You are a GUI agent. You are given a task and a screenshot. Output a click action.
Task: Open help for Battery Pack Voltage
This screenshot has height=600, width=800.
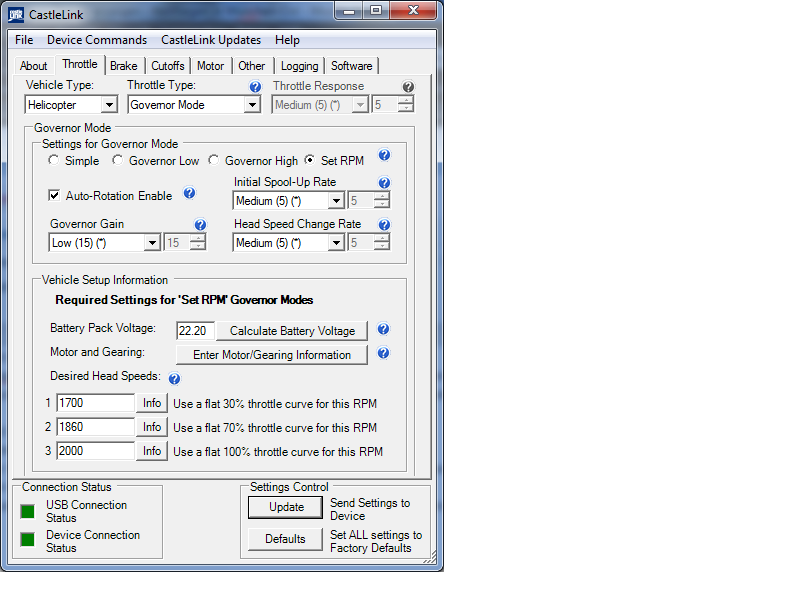click(x=383, y=329)
